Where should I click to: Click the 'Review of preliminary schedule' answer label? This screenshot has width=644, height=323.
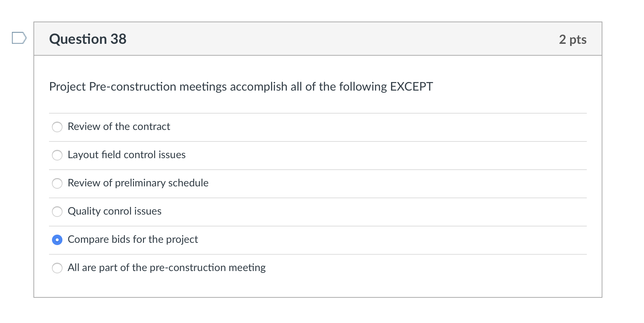click(138, 183)
